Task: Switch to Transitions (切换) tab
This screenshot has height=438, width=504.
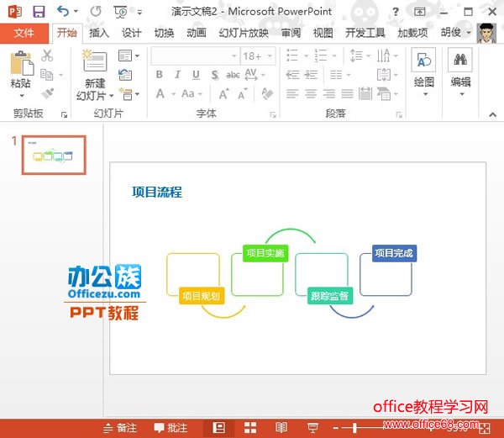Action: point(164,33)
